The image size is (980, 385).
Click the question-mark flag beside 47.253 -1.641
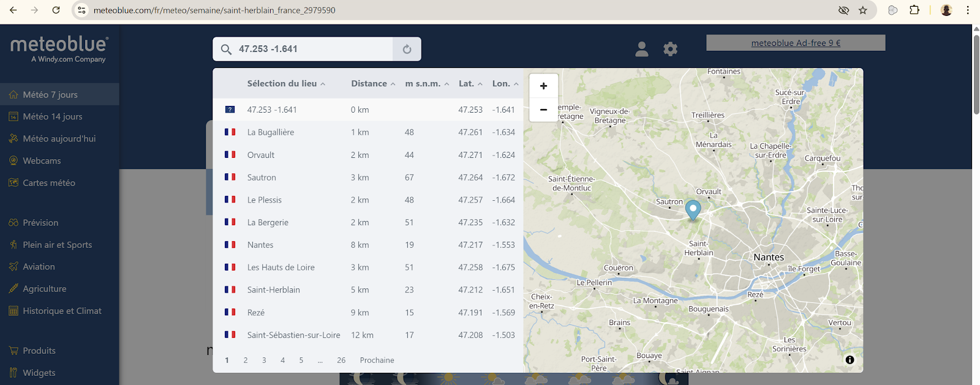(x=230, y=110)
